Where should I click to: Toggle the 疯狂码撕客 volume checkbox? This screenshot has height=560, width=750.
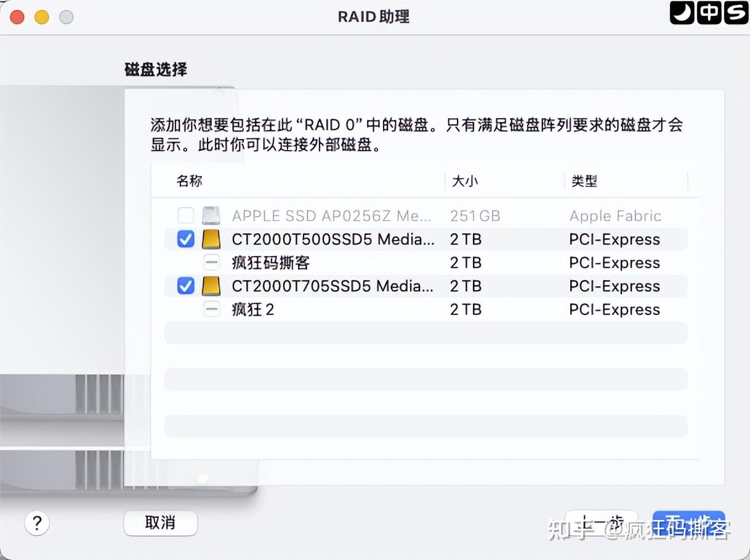[211, 263]
